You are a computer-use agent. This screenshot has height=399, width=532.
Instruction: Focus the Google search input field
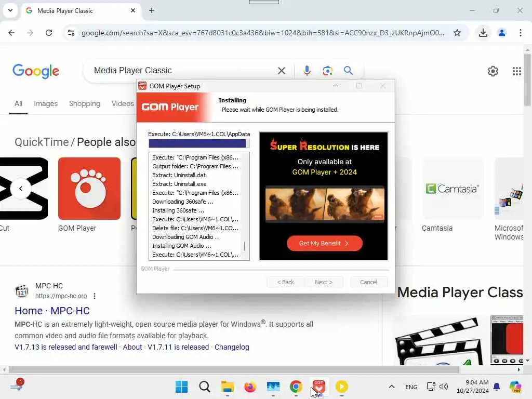coord(183,71)
